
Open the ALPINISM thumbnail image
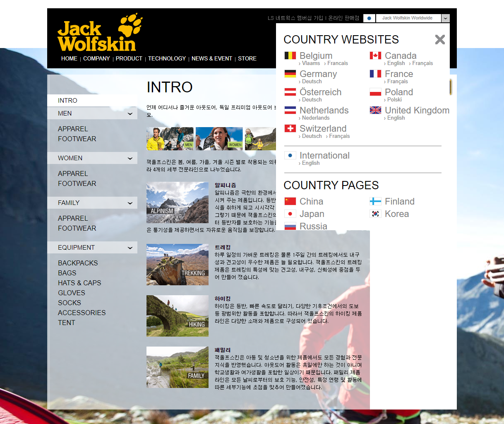(178, 202)
